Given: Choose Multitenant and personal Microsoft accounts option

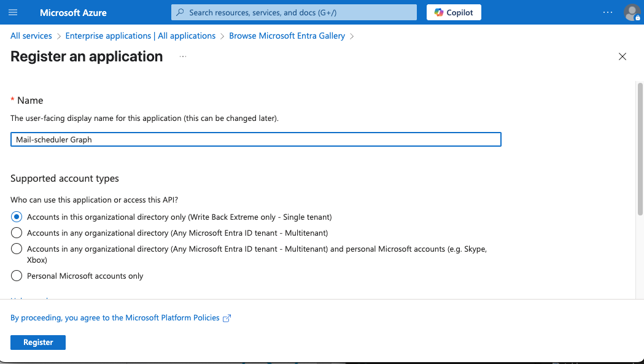Looking at the screenshot, I should 17,249.
